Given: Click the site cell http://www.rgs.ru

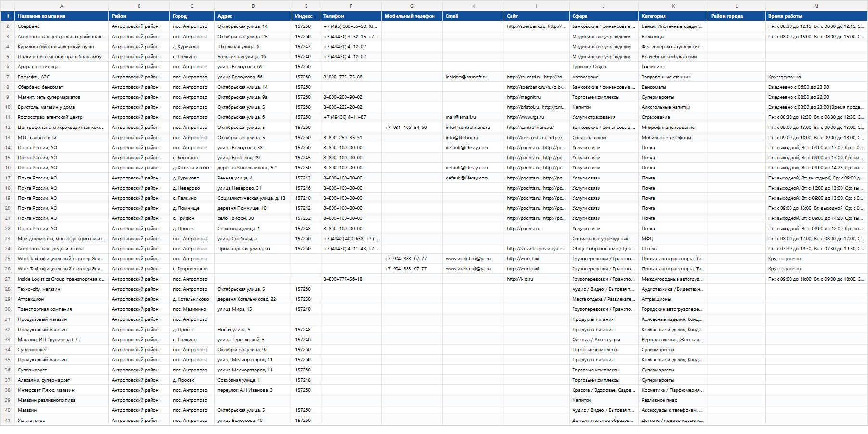Looking at the screenshot, I should tap(537, 117).
